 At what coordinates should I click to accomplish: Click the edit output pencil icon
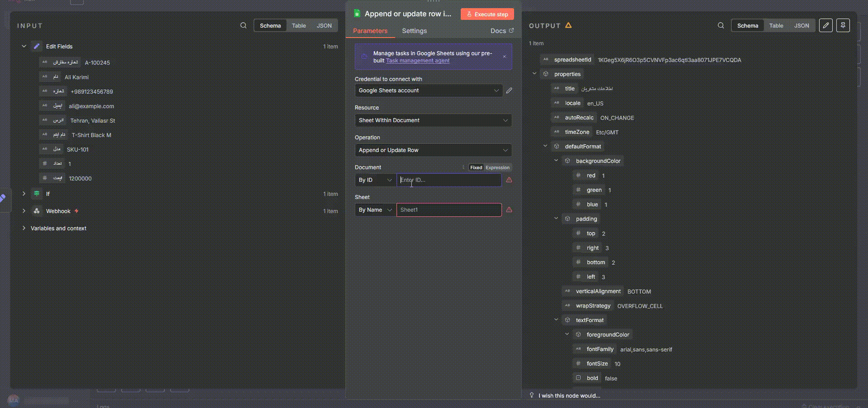[825, 26]
